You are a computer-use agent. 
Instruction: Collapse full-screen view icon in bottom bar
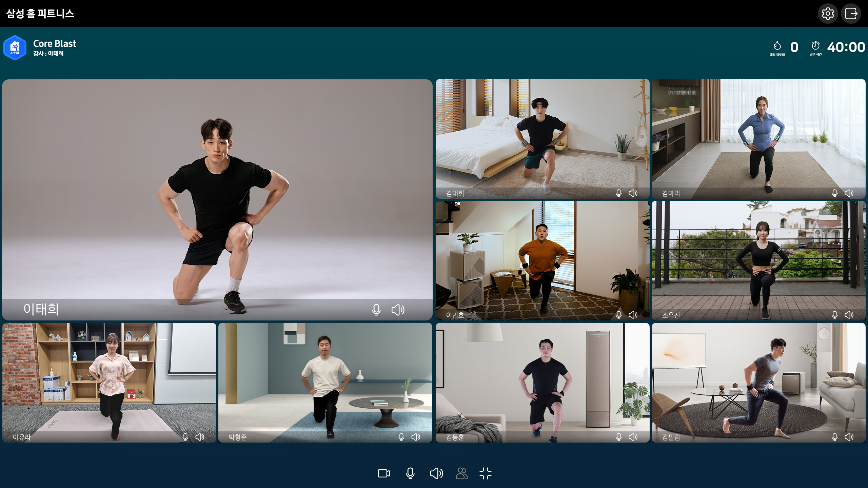pos(486,473)
